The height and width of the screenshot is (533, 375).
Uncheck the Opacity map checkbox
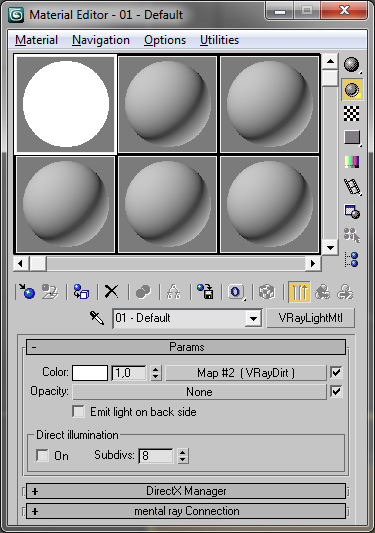pyautogui.click(x=336, y=392)
